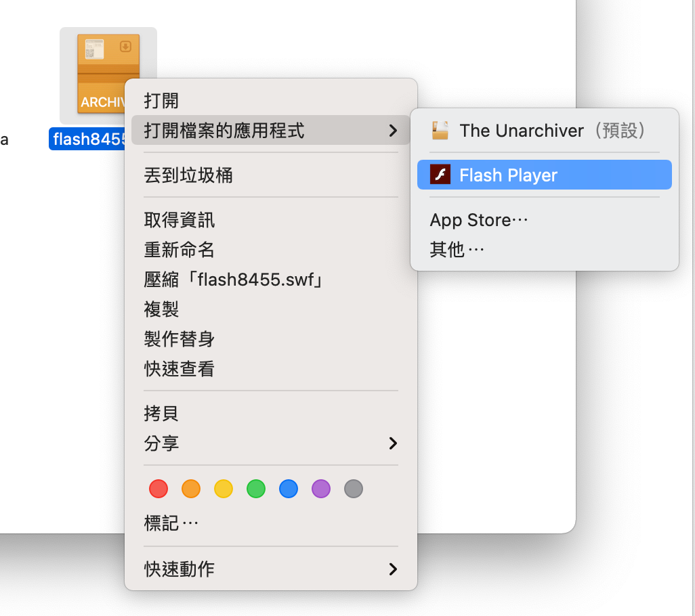
Task: Click The Unarchiver app icon
Action: [x=440, y=130]
